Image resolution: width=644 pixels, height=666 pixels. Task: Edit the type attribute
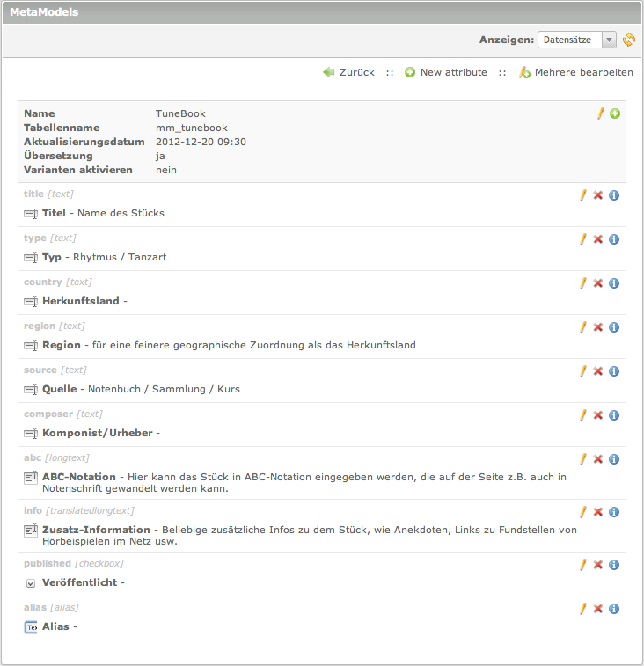pos(582,239)
